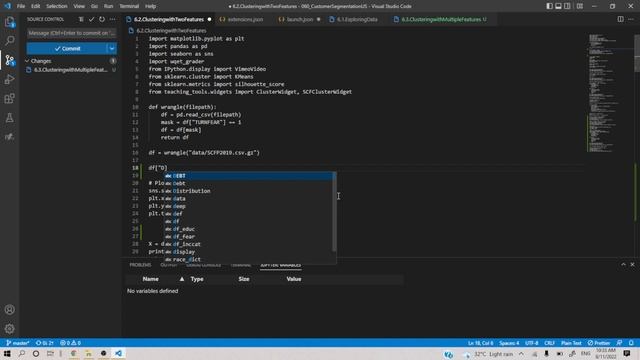Toggle secondary side bar layout icon
This screenshot has width=640, height=360.
(x=567, y=6)
